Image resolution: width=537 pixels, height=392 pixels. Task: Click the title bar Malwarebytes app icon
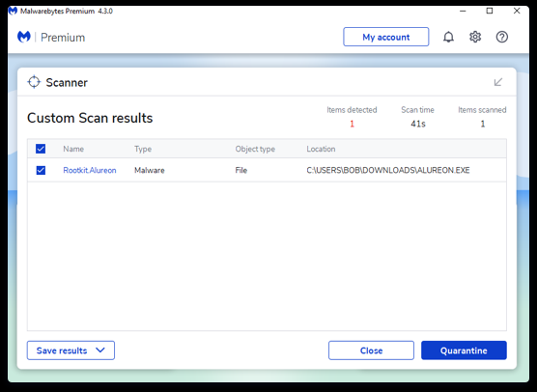[x=13, y=12]
